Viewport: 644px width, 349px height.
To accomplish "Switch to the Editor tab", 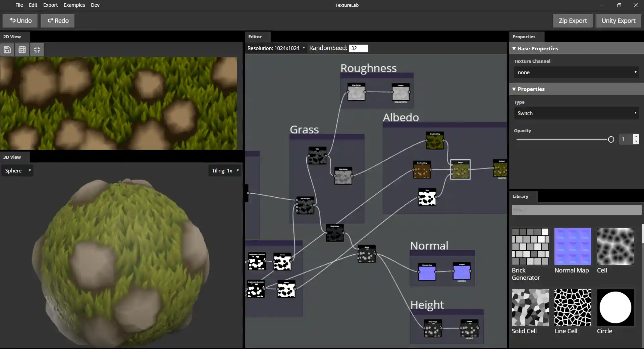I will click(x=258, y=37).
